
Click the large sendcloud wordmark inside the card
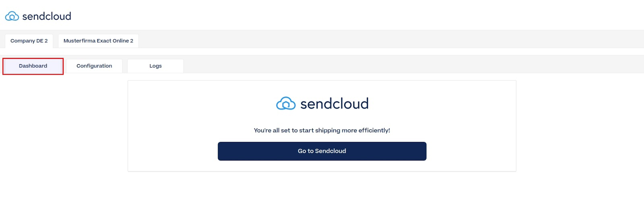point(334,104)
